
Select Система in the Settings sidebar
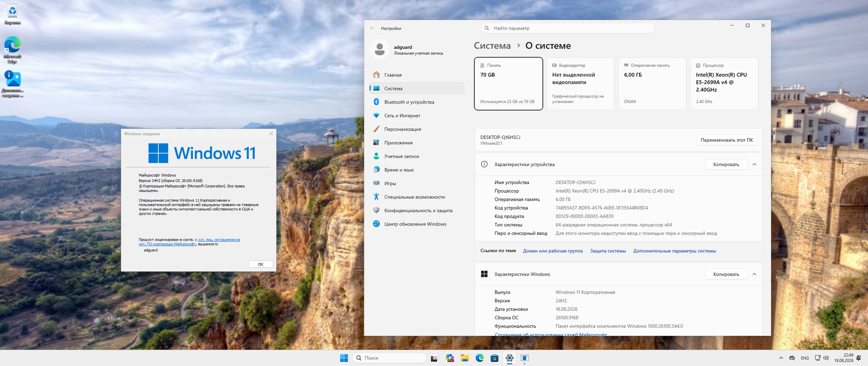417,89
